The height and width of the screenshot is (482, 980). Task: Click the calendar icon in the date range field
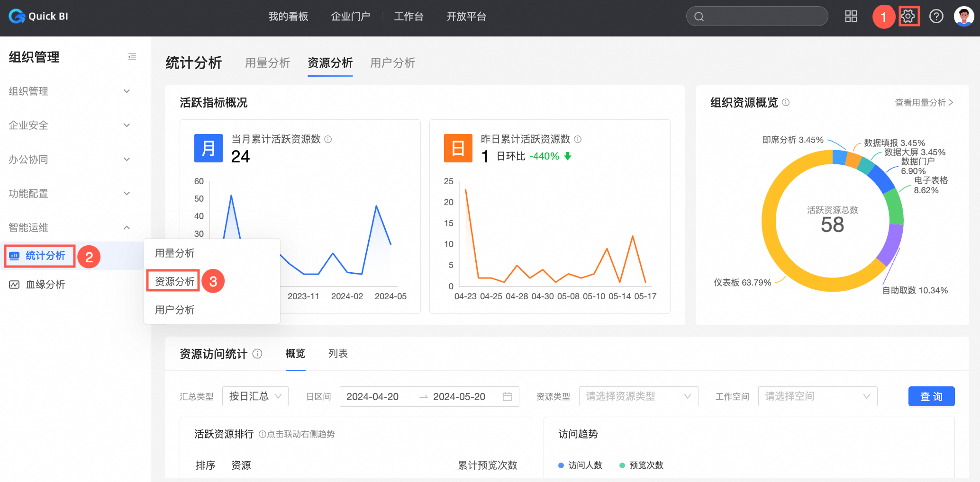click(507, 396)
